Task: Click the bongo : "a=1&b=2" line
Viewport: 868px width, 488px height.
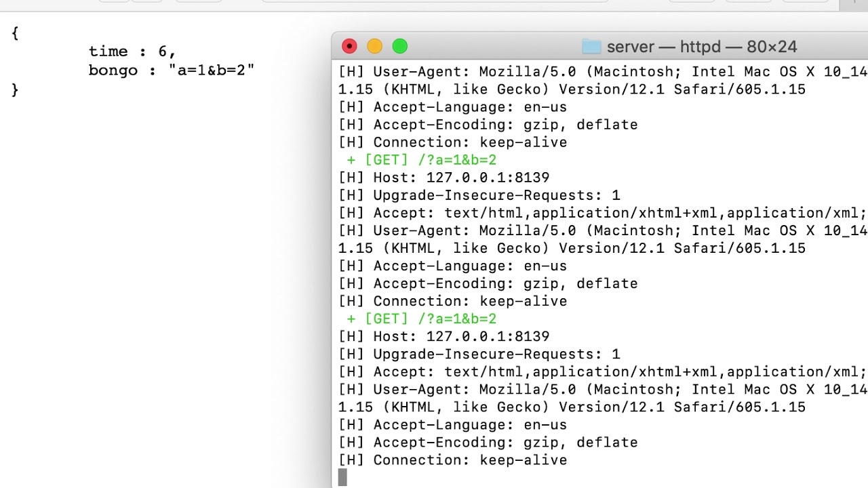Action: [172, 70]
